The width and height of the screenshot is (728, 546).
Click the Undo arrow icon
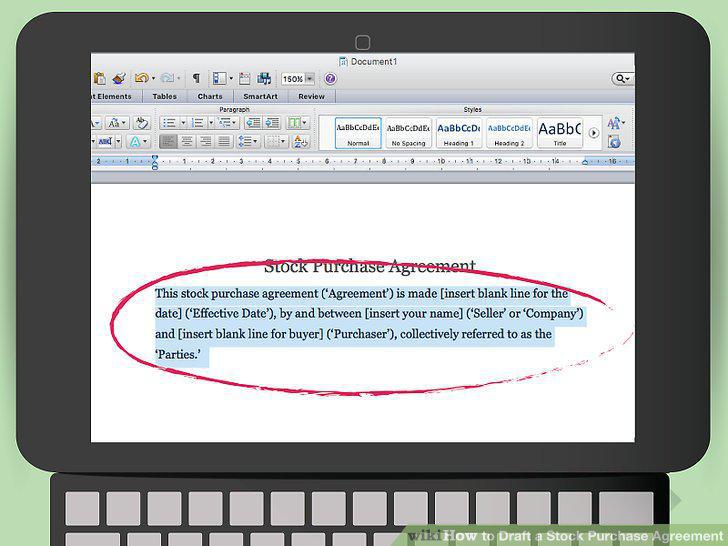[x=141, y=78]
